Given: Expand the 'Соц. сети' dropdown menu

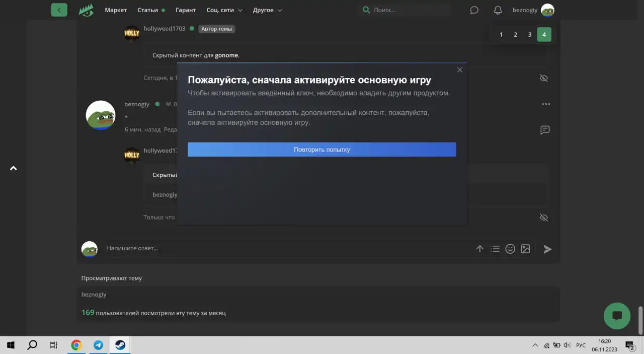Looking at the screenshot, I should tap(224, 10).
